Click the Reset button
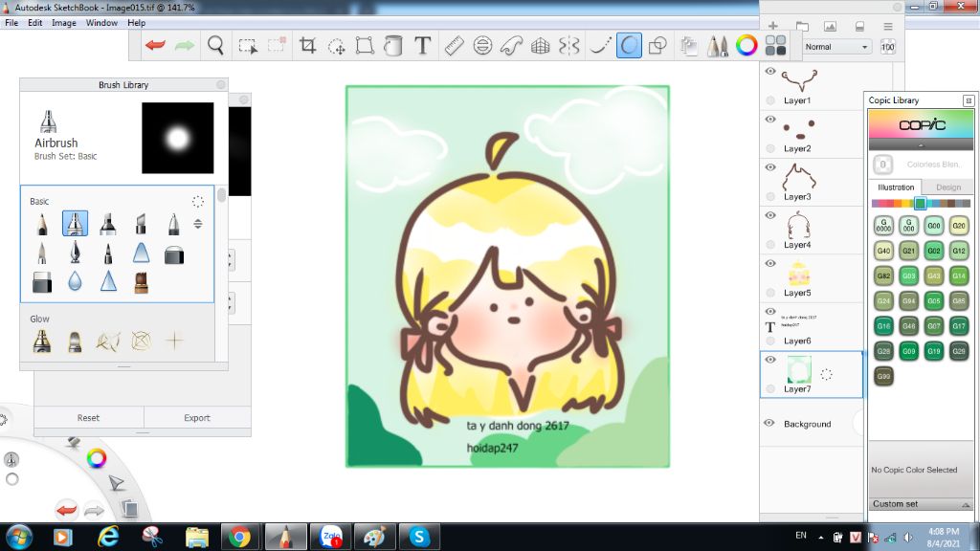Screen dimensions: 980x551 [x=88, y=418]
